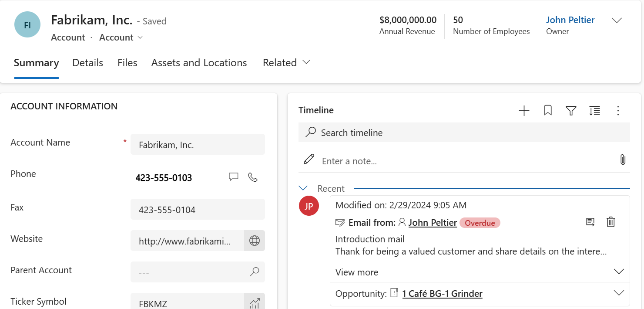Pin a note using the bookmark icon
The image size is (644, 309).
pyautogui.click(x=547, y=111)
